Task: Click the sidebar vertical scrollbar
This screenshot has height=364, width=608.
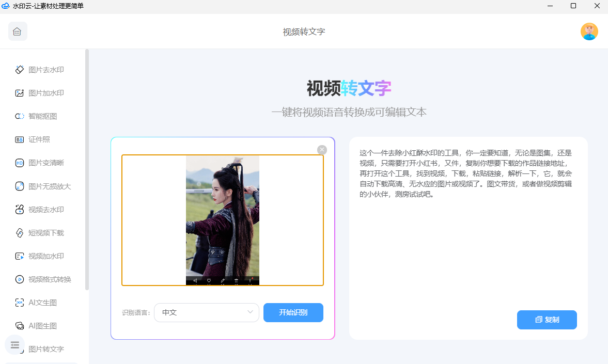Action: coord(87,169)
